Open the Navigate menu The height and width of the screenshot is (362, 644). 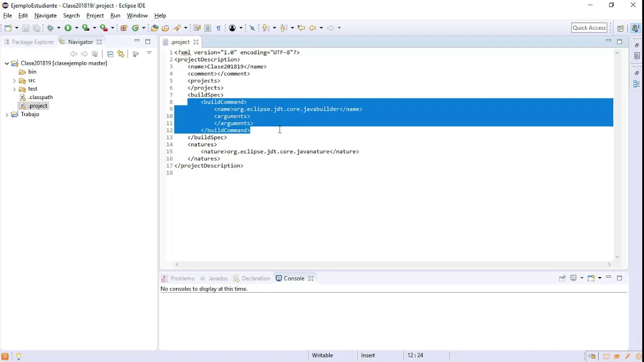point(45,16)
